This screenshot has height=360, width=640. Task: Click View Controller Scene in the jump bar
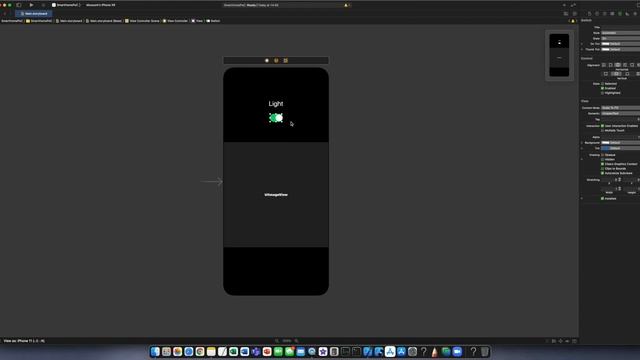pyautogui.click(x=142, y=21)
